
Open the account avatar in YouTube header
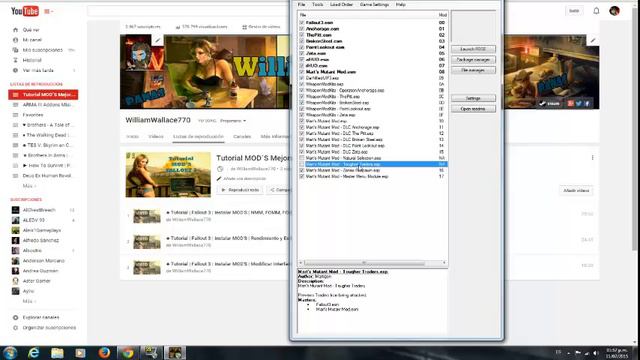[x=614, y=11]
